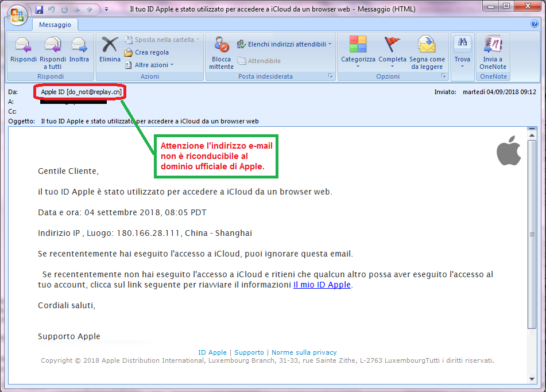Open Customize Quick Access Toolbar dropdown
The width and height of the screenshot is (546, 392).
pyautogui.click(x=106, y=9)
